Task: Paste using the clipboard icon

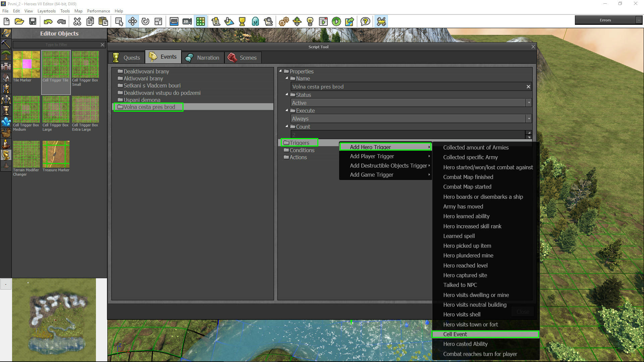Action: (x=103, y=21)
